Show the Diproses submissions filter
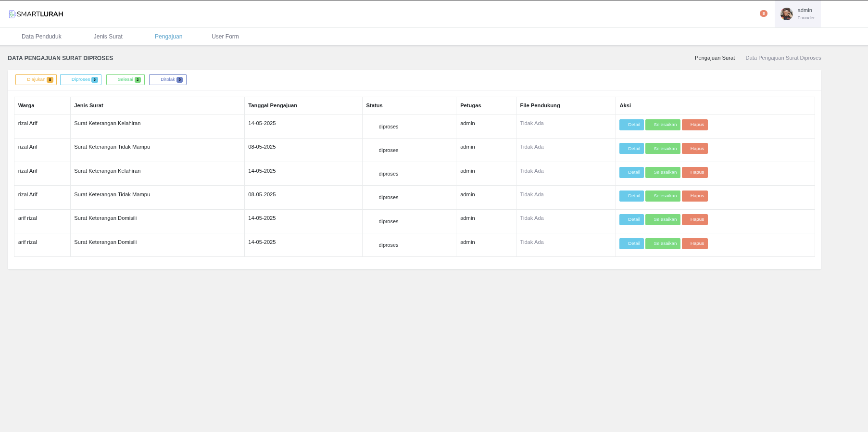 pos(81,80)
